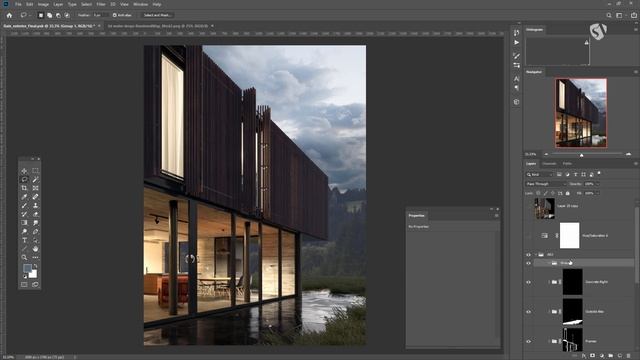Click New selection mode icon

pyautogui.click(x=40, y=15)
